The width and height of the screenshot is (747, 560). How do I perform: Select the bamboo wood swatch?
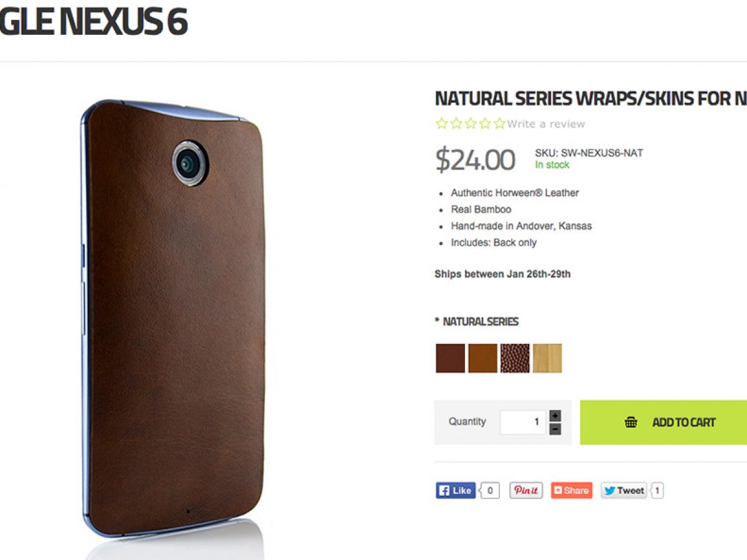click(x=547, y=358)
